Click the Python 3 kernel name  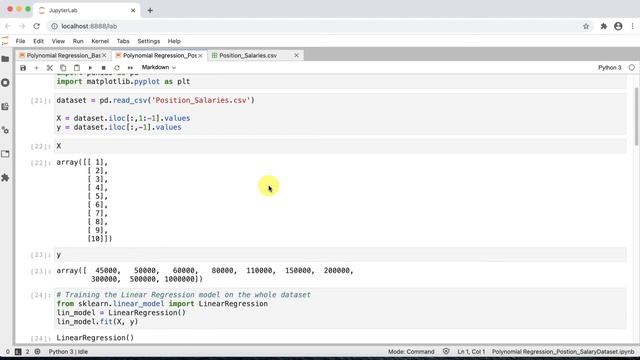point(609,68)
